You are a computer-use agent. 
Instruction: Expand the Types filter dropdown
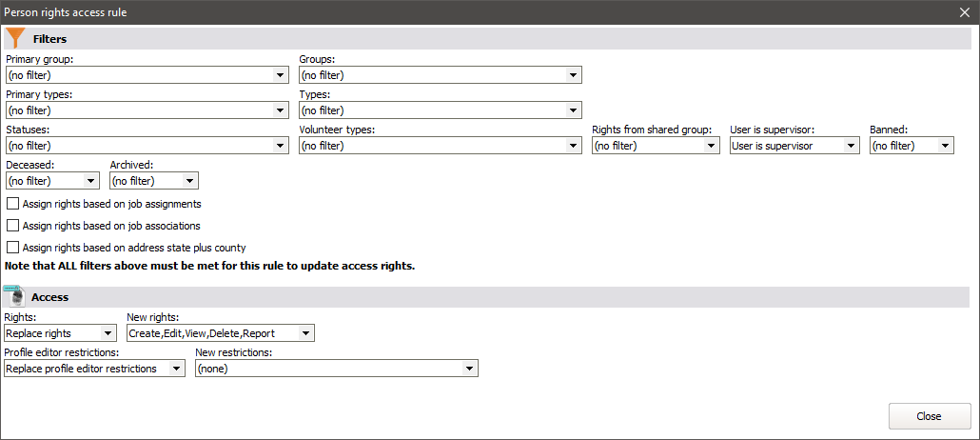[440, 110]
